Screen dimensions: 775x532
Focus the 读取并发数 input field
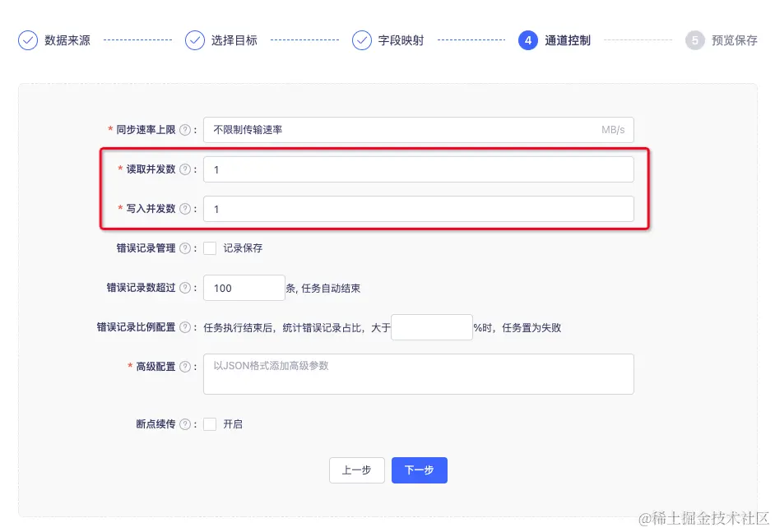tap(419, 169)
